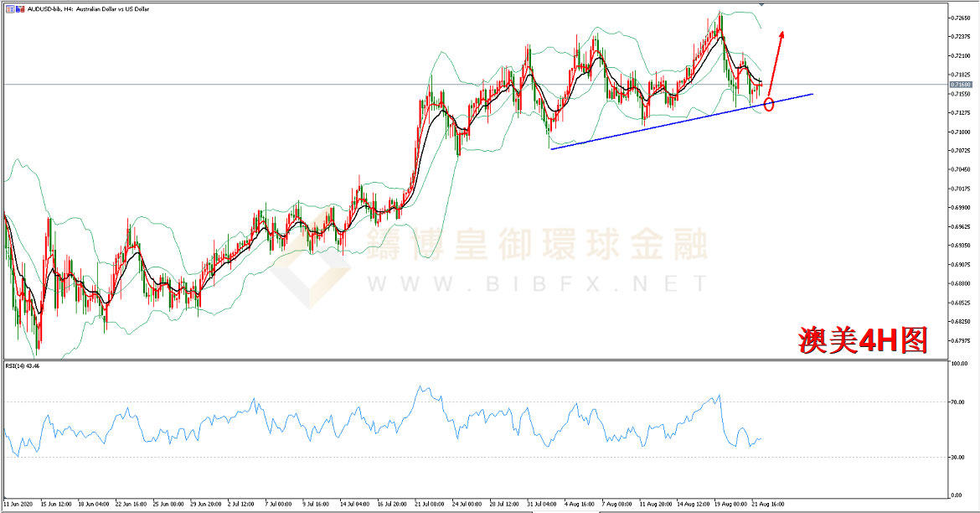980x513 pixels.
Task: Click the 2 Jul 12:00 time label
Action: [x=240, y=505]
